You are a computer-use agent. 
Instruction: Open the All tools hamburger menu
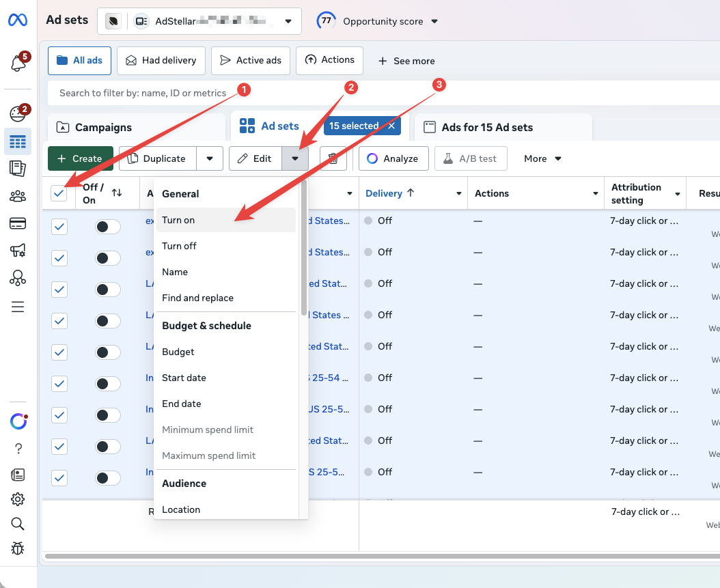click(18, 307)
